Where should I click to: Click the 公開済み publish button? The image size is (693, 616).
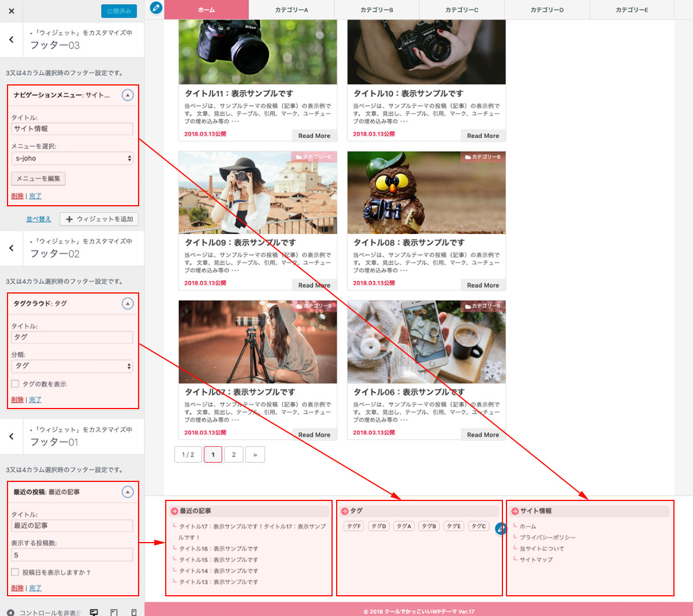(x=118, y=11)
